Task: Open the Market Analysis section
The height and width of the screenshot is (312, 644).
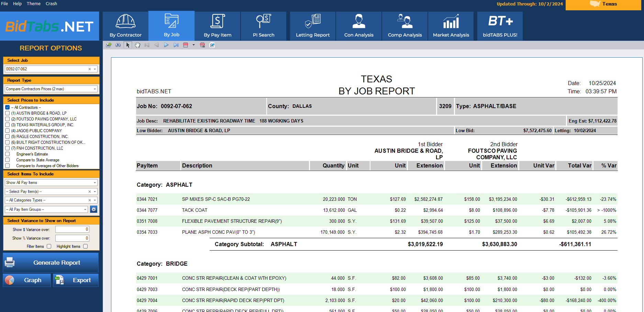Action: tap(451, 26)
